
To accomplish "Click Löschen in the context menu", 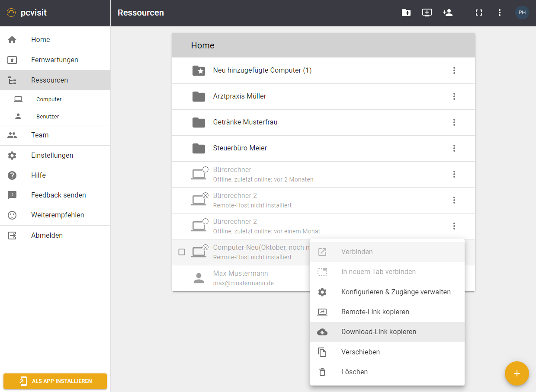I will [354, 372].
